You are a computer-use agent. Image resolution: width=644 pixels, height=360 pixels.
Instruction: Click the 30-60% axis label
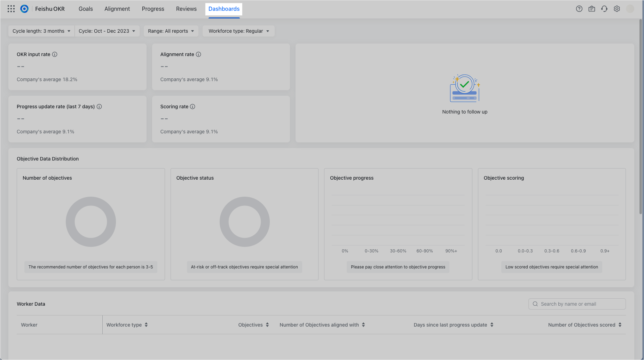coord(398,251)
